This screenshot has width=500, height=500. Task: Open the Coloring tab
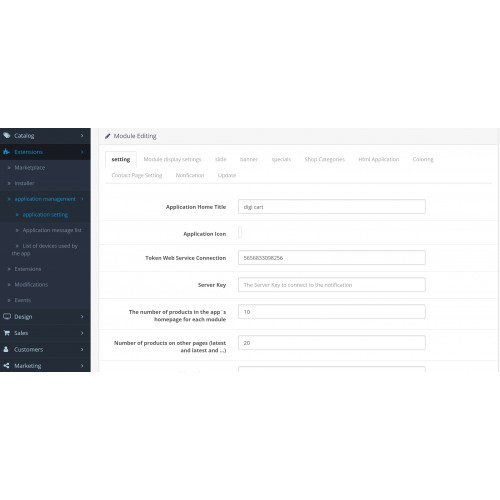click(423, 159)
